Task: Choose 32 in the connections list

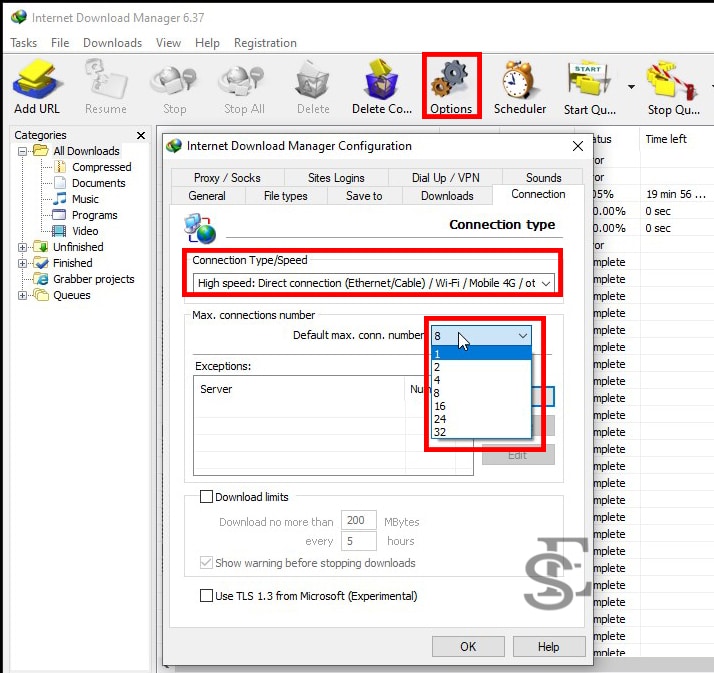Action: pyautogui.click(x=481, y=432)
